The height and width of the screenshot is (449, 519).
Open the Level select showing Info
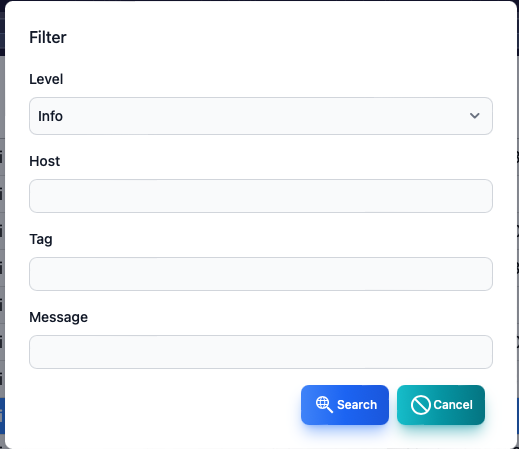pos(261,116)
